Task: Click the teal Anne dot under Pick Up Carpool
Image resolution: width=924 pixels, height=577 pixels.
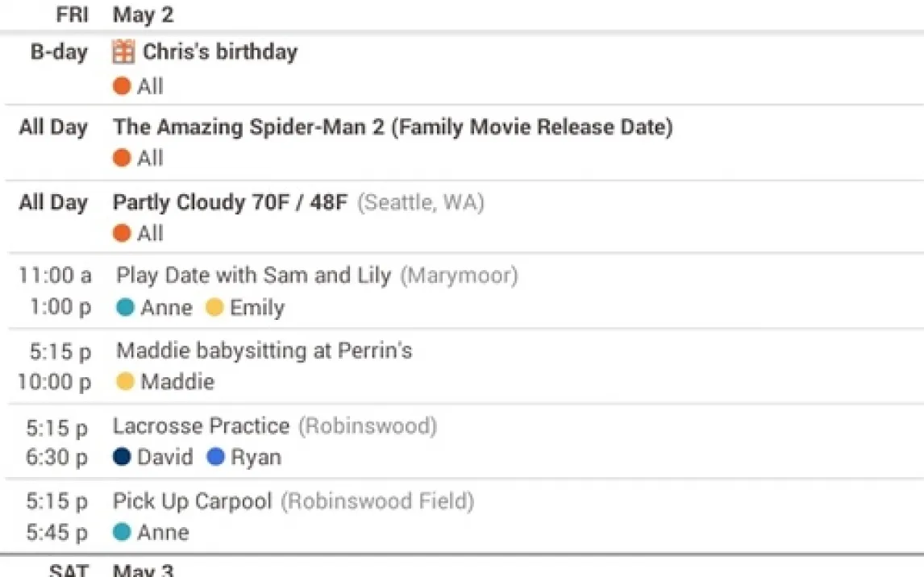Action: (122, 533)
